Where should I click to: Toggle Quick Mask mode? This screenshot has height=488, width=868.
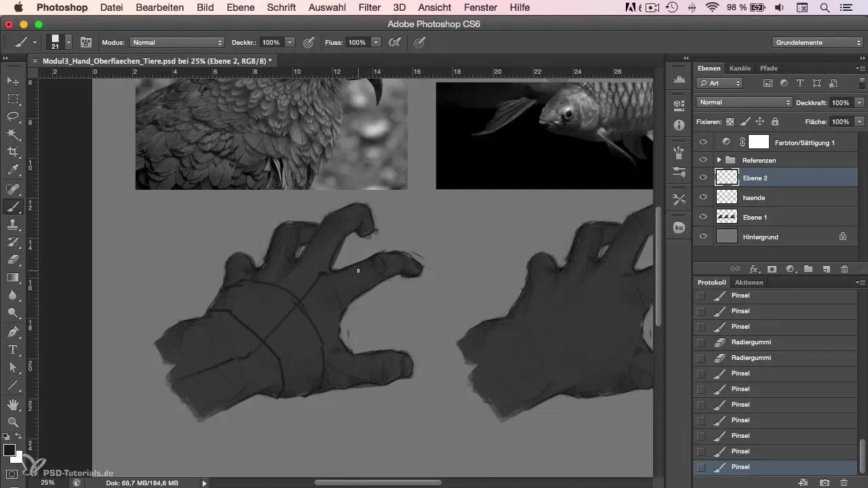click(x=12, y=474)
